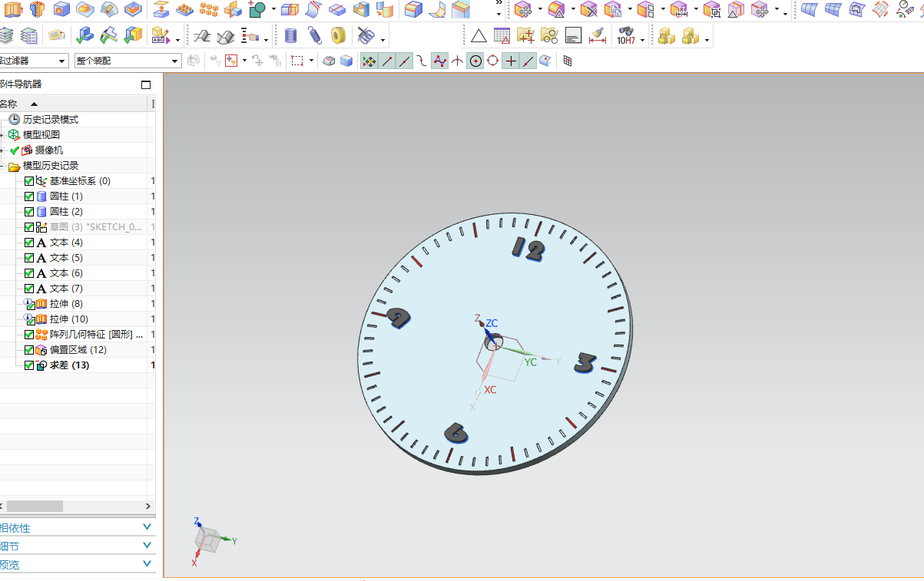Click the navigator horizontal scrollbar thumb

coord(35,507)
